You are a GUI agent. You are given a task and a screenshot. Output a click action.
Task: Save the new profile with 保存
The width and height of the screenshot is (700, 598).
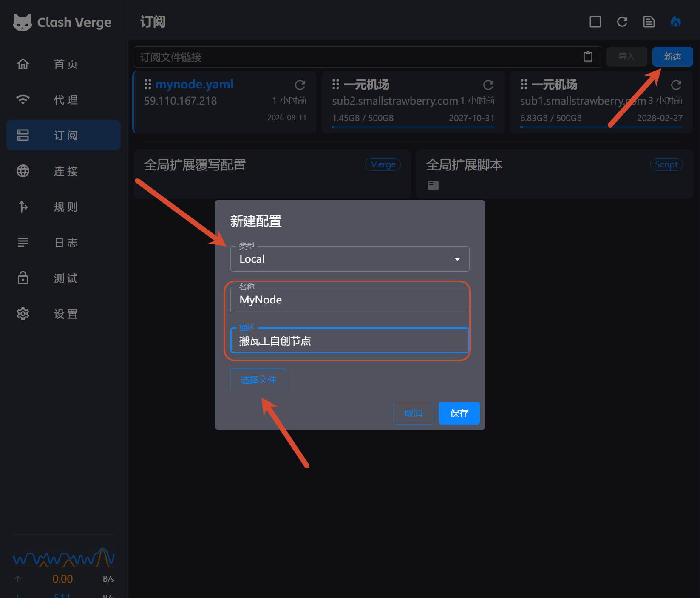point(459,413)
